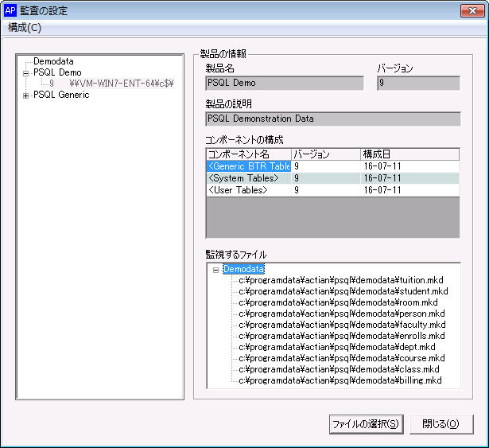Select Demodata in the left tree
Image resolution: width=489 pixels, height=448 pixels.
pyautogui.click(x=54, y=61)
